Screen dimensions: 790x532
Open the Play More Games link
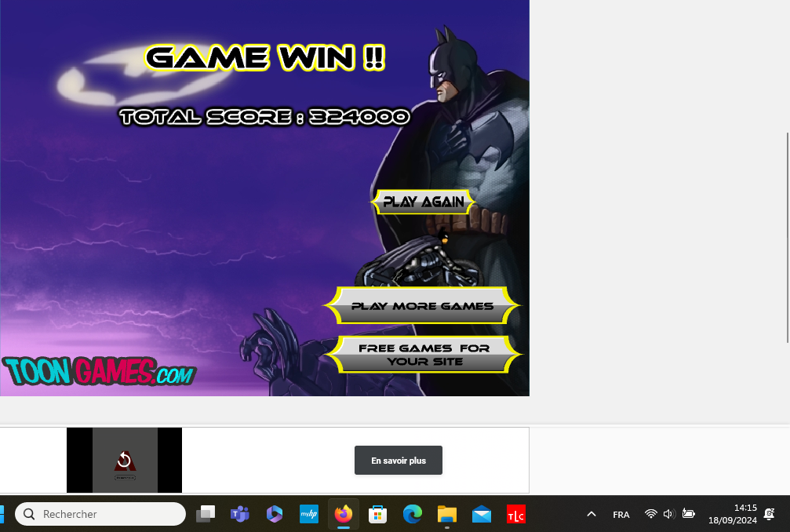tap(422, 306)
